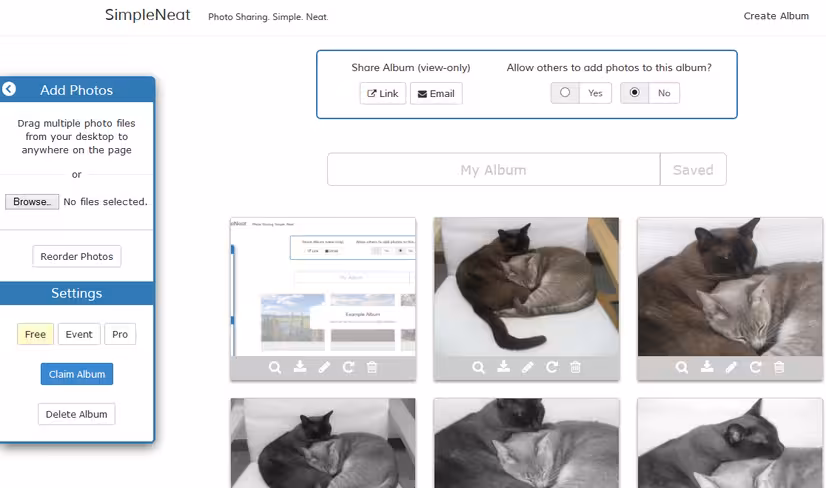Screen dimensions: 826x488
Task: Trash the cats-on-white-chair photo
Action: pos(575,367)
